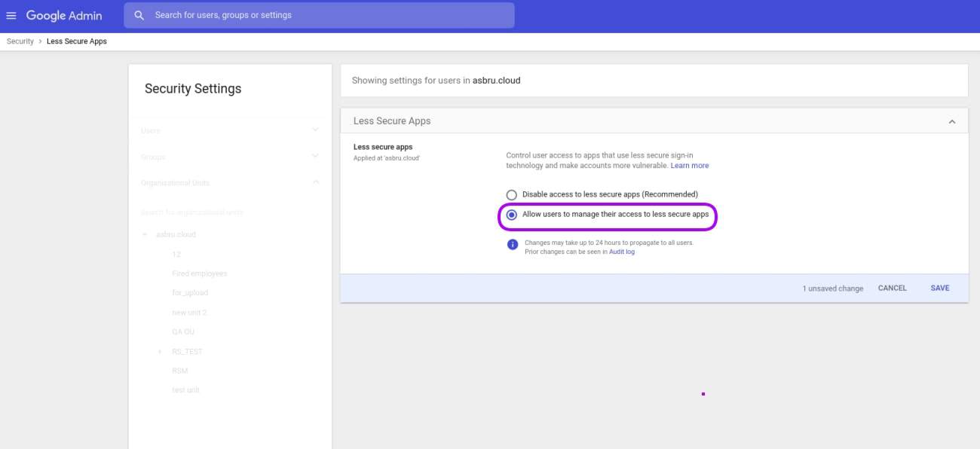Collapse the Less Secure Apps section
The height and width of the screenshot is (449, 980).
click(x=952, y=121)
